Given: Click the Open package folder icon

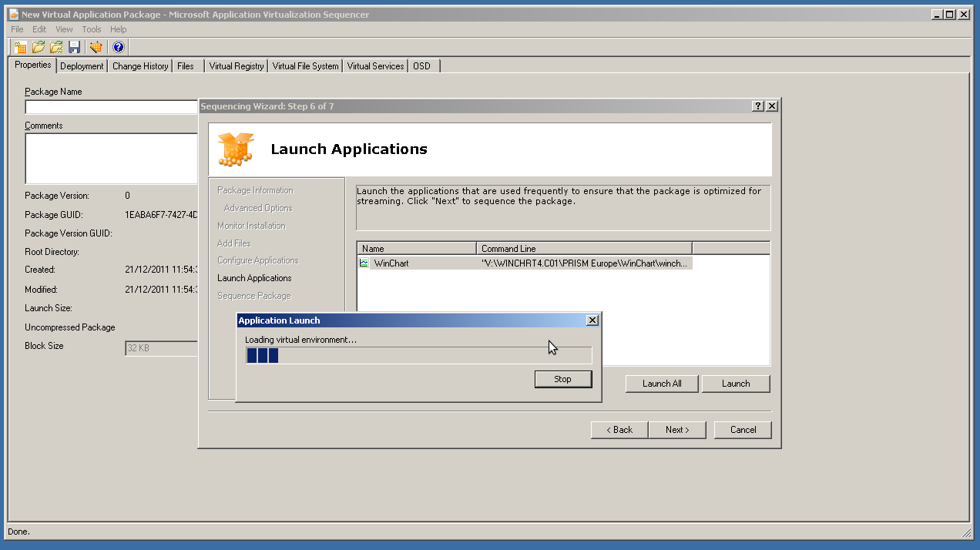Looking at the screenshot, I should [x=39, y=47].
